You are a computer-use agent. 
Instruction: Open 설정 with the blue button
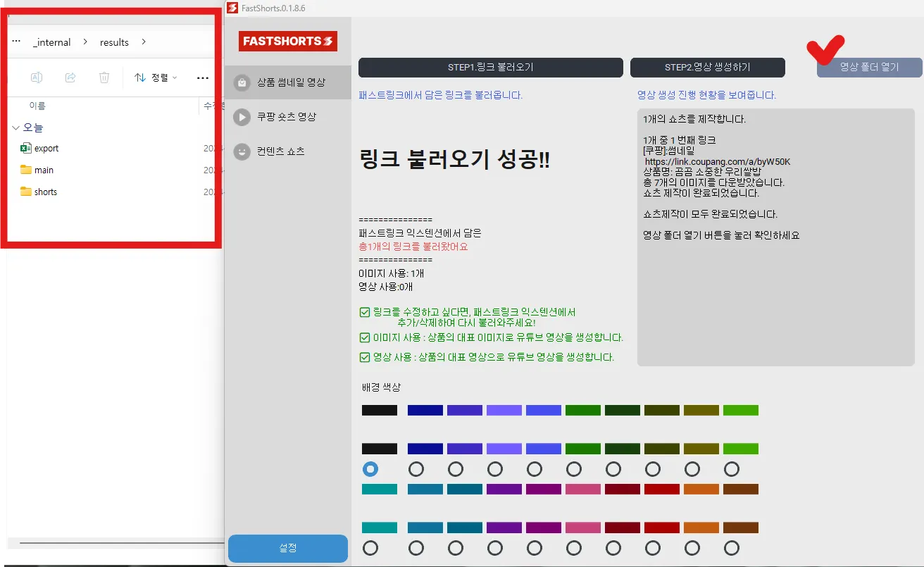(x=288, y=549)
